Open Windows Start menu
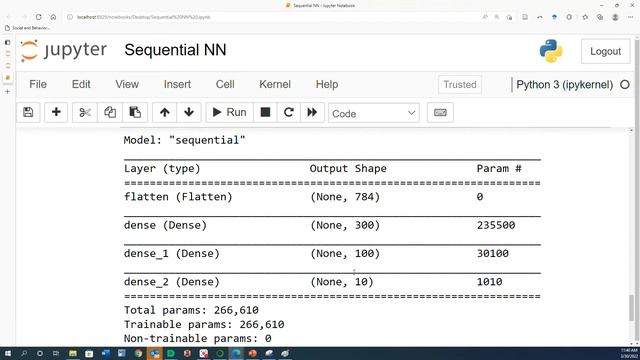 point(7,353)
